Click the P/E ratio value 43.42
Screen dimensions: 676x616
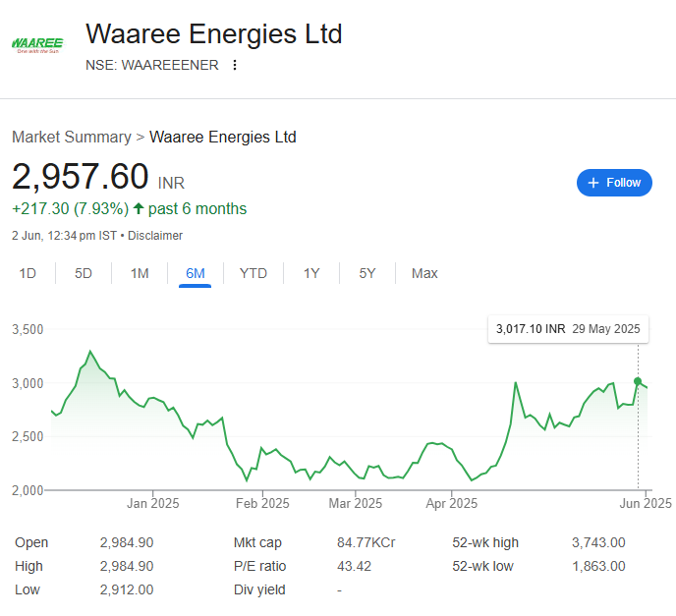[354, 566]
